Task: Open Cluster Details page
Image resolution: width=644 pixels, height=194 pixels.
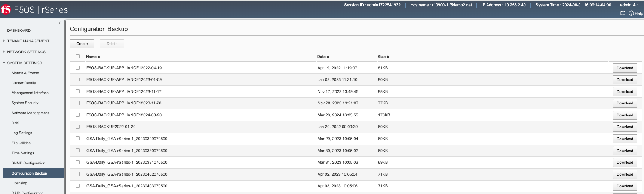Action: (x=24, y=83)
